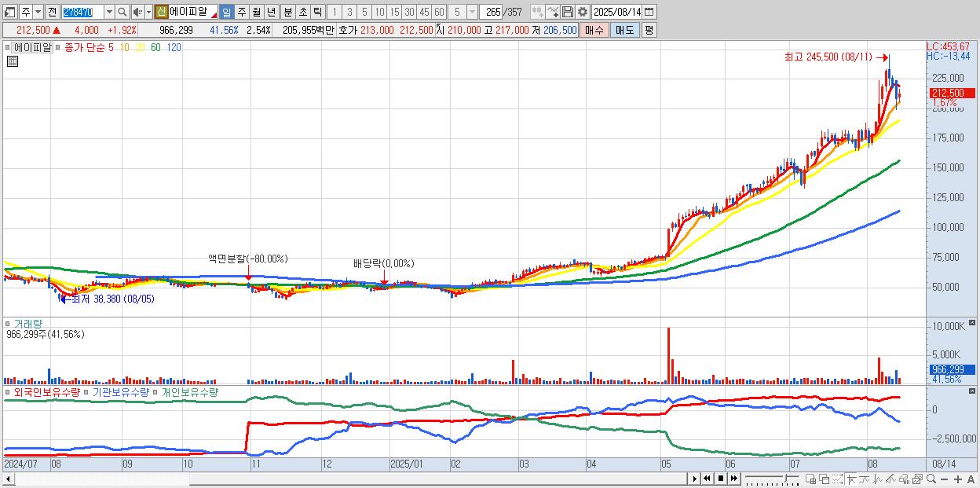
Task: Switch to the 월 monthly period
Action: click(256, 12)
